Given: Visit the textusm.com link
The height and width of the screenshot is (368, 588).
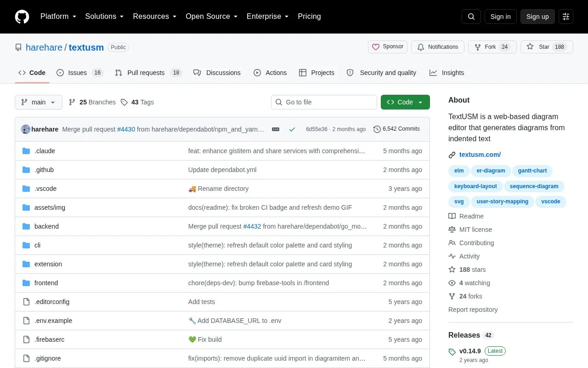Looking at the screenshot, I should (x=480, y=155).
